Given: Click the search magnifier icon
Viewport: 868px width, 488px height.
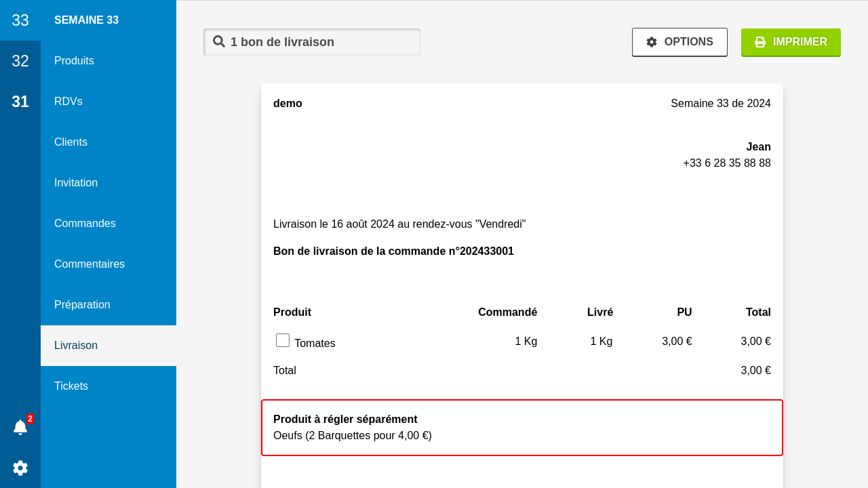Looking at the screenshot, I should tap(218, 41).
